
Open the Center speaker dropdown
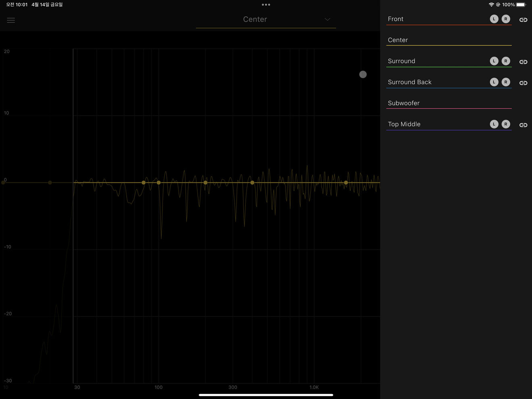266,19
